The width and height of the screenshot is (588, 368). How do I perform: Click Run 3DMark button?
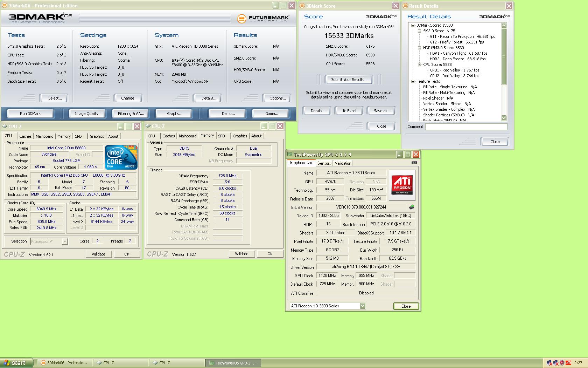(x=30, y=114)
